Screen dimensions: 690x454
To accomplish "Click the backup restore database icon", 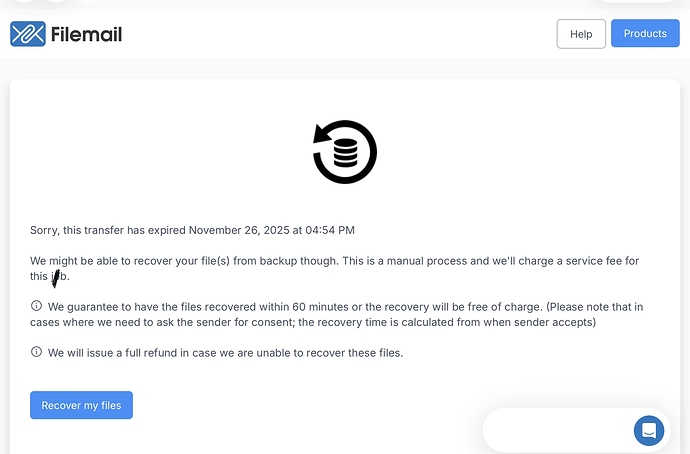I will 345,152.
